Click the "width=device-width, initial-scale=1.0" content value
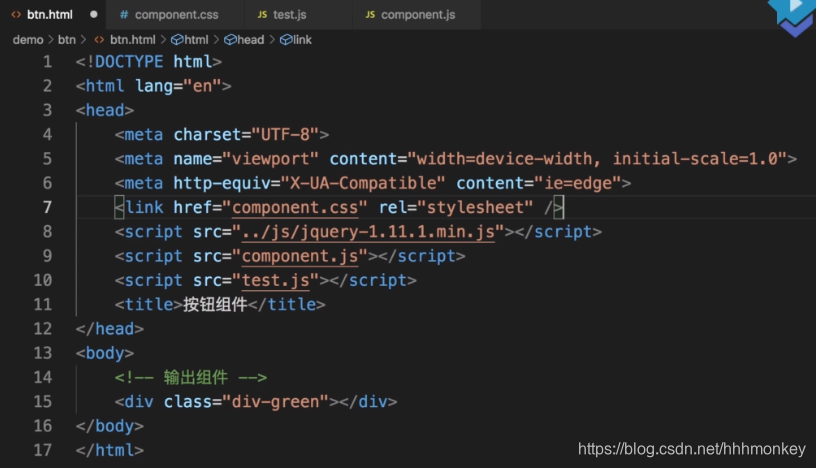 (x=597, y=159)
